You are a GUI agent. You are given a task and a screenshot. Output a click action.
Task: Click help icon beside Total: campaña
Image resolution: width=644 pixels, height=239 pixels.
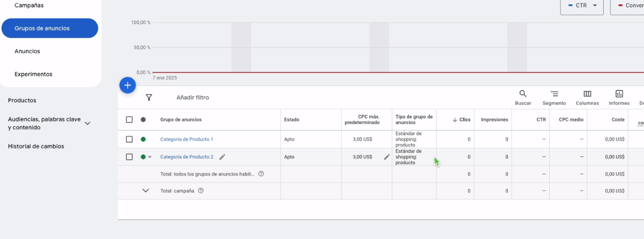(201, 191)
